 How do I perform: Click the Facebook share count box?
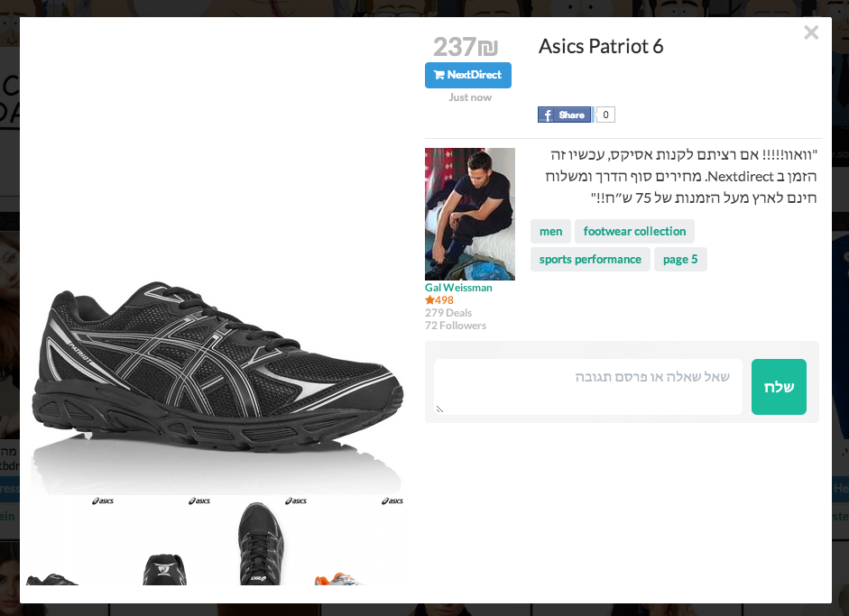605,115
